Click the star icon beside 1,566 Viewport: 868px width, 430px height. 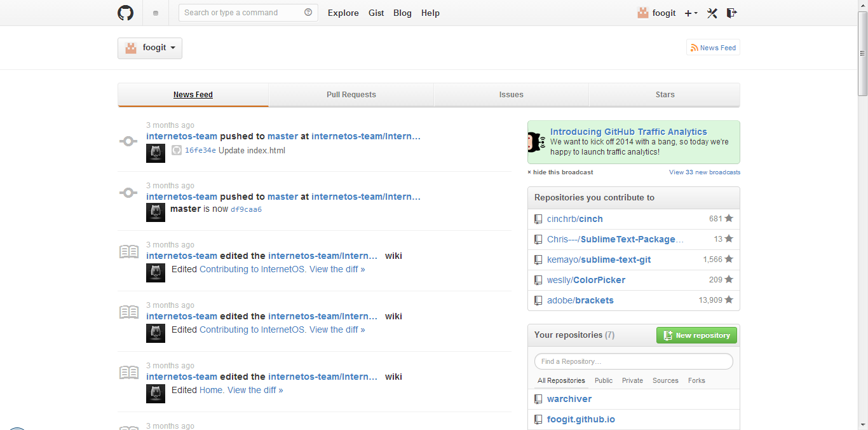(729, 259)
